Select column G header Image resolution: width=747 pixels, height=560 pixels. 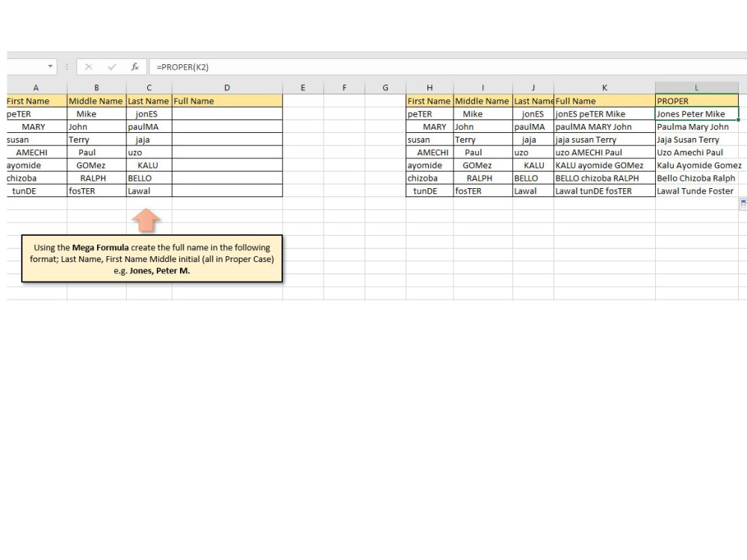[385, 87]
